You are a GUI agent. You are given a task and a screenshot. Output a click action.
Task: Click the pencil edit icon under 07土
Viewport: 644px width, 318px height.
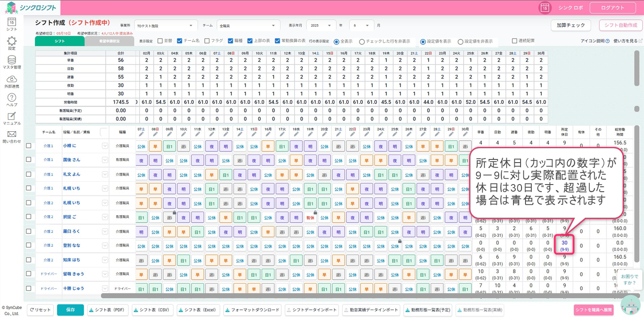click(141, 133)
